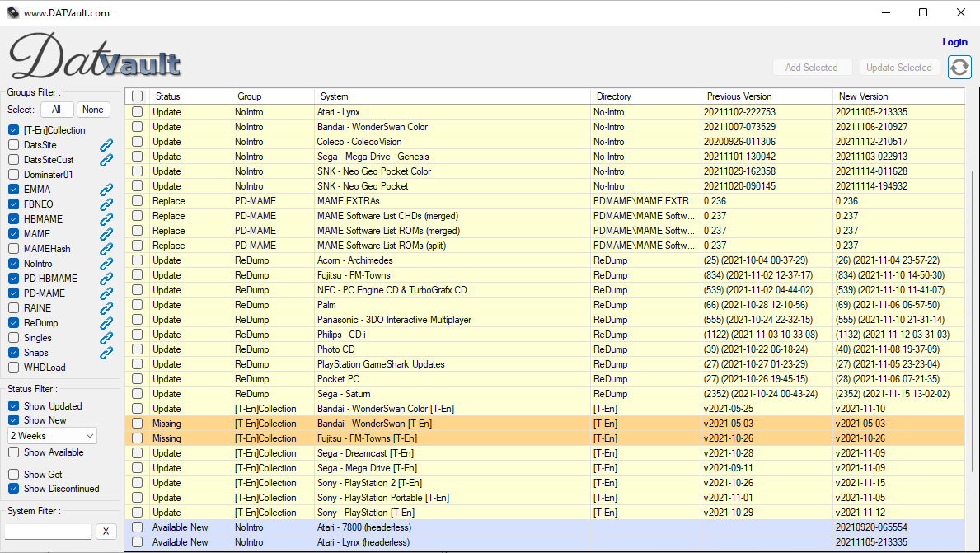
Task: Check the MAME EXTRAs row checkbox
Action: pos(138,201)
